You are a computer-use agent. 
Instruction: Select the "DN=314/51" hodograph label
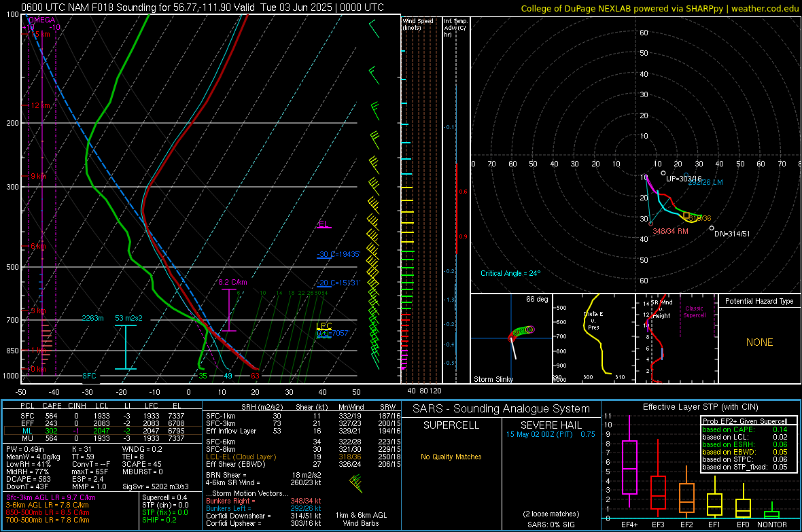pos(732,234)
